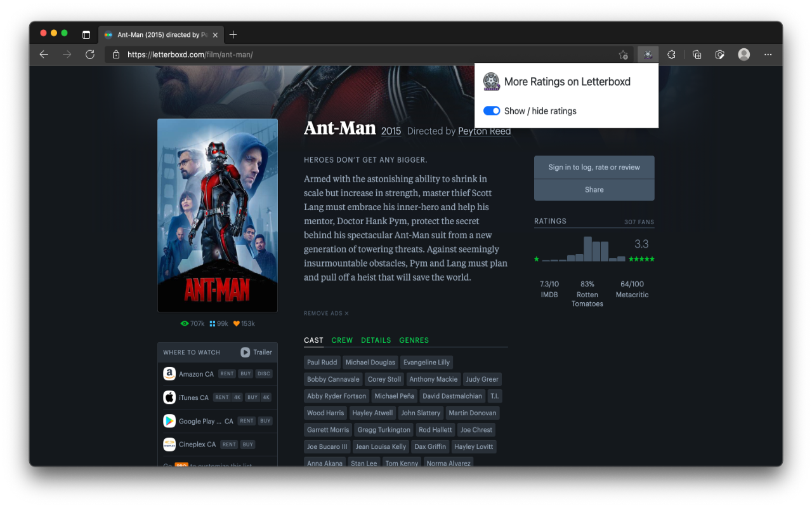Viewport: 812px width, 508px height.
Task: Switch to the GENRES tab
Action: (414, 340)
